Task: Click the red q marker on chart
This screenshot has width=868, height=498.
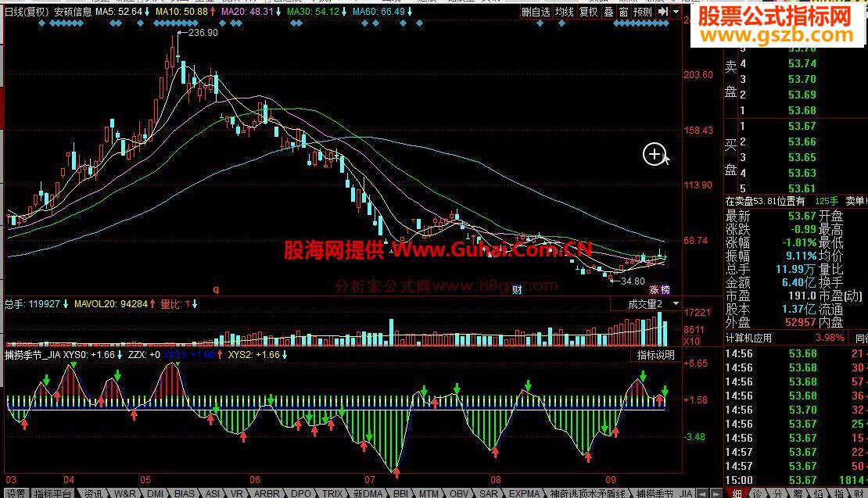Action: 216,288
